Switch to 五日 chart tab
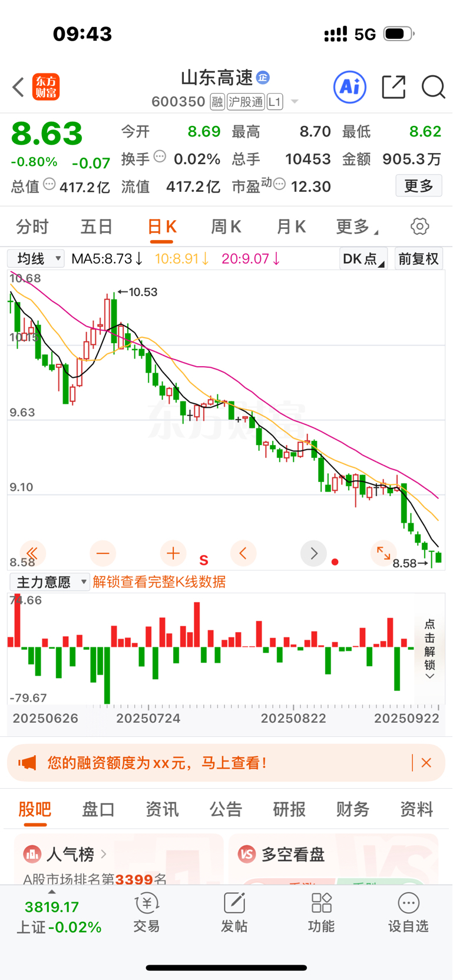Screen dimensions: 453x980 click(97, 227)
